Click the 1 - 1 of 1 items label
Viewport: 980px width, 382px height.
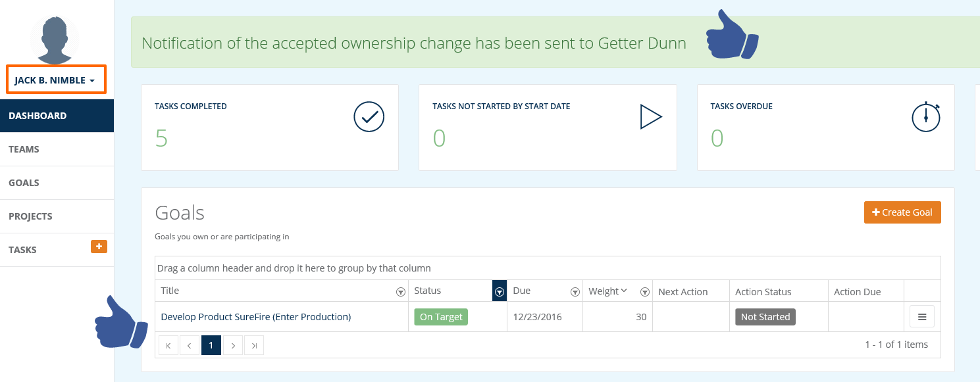pyautogui.click(x=896, y=345)
